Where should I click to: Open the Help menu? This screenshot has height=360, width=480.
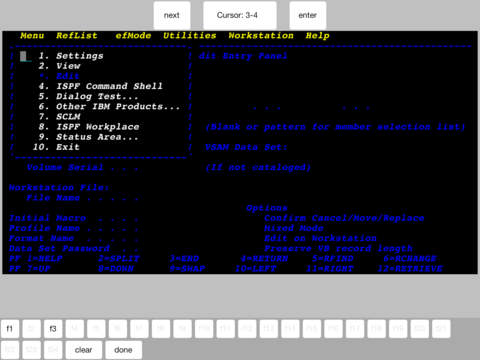coord(317,36)
